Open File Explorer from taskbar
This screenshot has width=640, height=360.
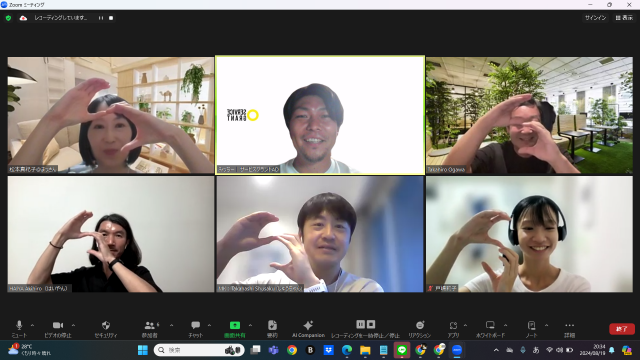click(365, 350)
